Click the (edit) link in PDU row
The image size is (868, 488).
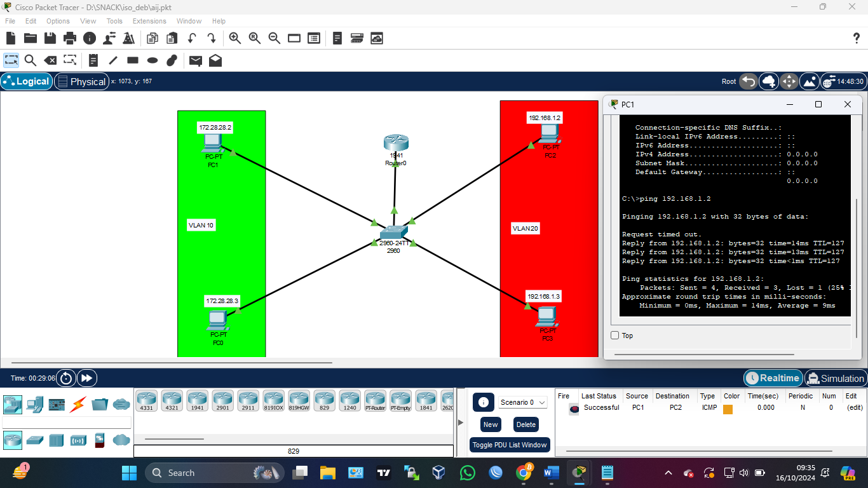[855, 408]
